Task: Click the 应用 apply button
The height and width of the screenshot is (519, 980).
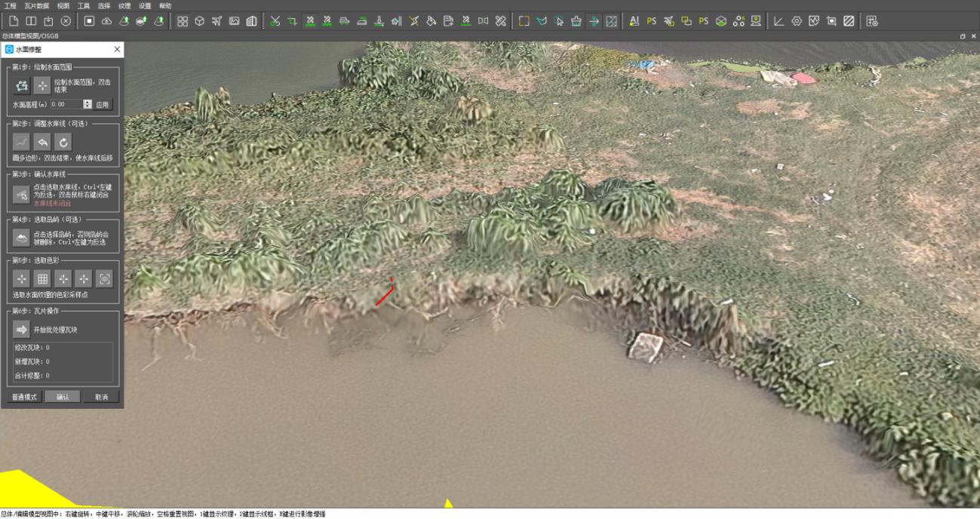Action: click(103, 105)
